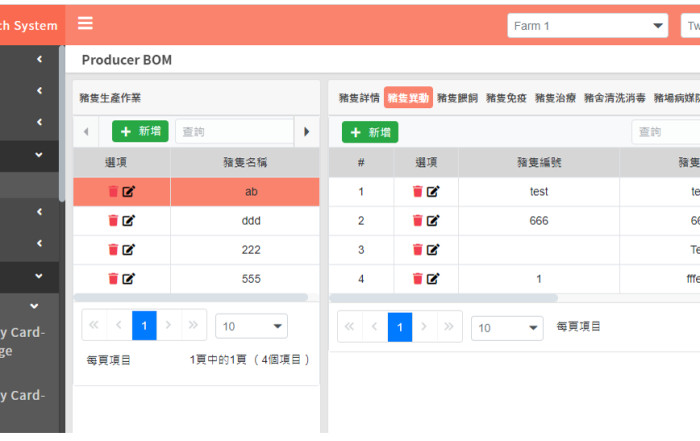Edit the 'ab' row using pencil icon
Image resolution: width=700 pixels, height=441 pixels.
(x=129, y=192)
